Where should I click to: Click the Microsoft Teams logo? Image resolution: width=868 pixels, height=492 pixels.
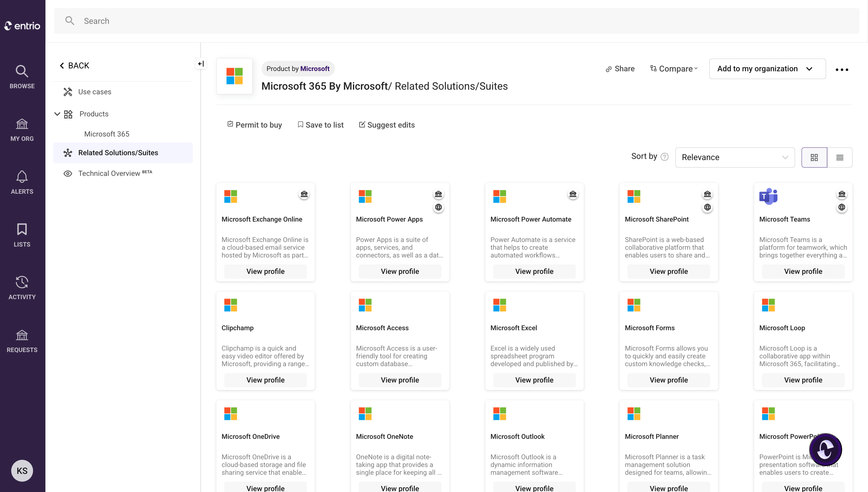pyautogui.click(x=768, y=196)
